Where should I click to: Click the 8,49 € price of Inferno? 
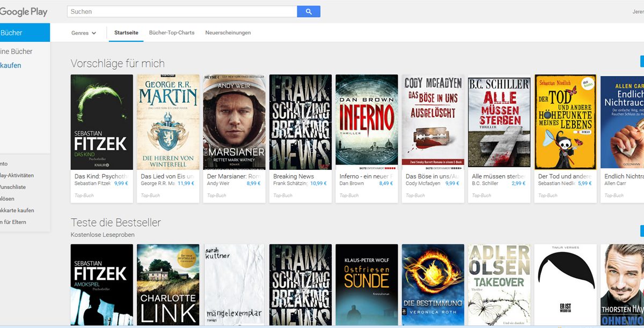pos(386,183)
